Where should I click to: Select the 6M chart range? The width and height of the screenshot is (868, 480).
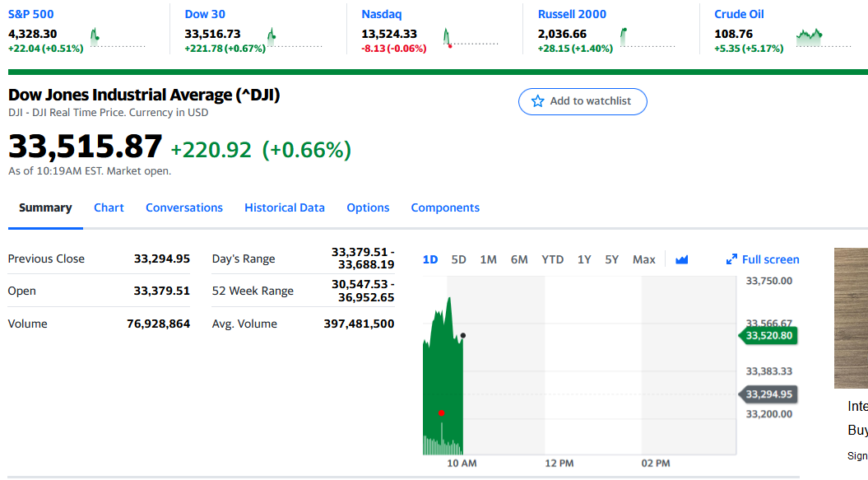coord(518,259)
